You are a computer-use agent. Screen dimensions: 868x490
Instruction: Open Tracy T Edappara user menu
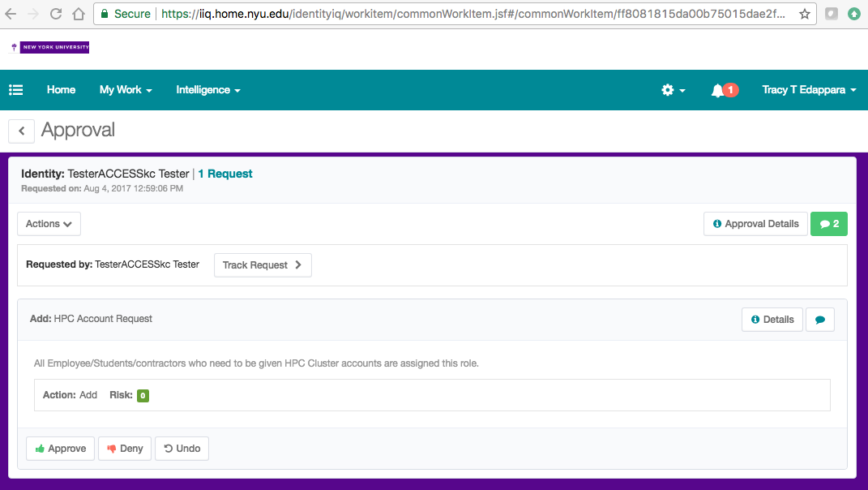pyautogui.click(x=808, y=90)
